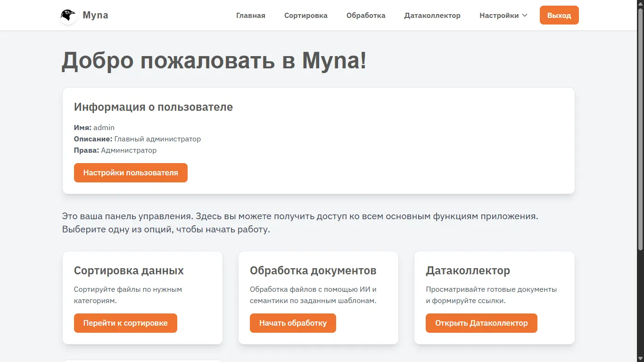Select Датаколлектор in the navigation bar
Screen dimensions: 644x362
(432, 16)
